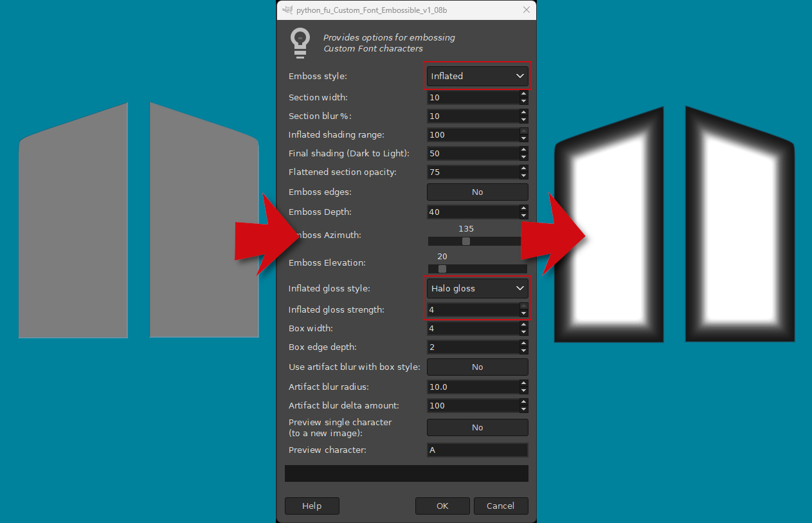Click the lightbulb tip icon
Screen dimensions: 812x523
(300, 43)
